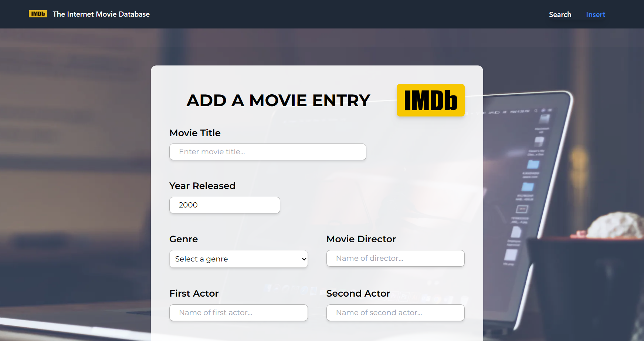Click the "First Actor" label

tap(194, 293)
